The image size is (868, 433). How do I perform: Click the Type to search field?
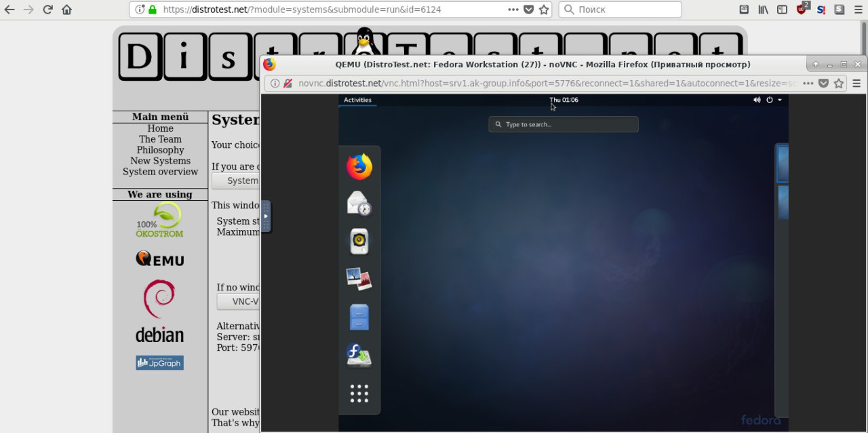[564, 124]
